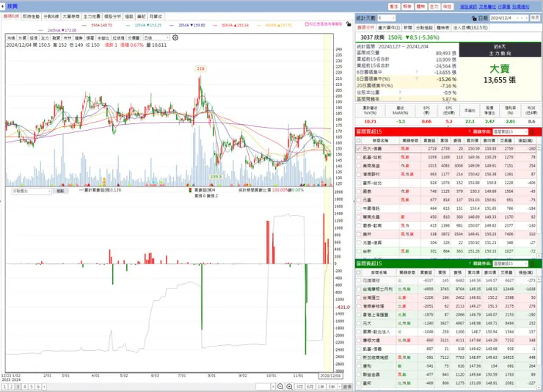Open the 行事曆 link
The width and height of the screenshot is (543, 392).
(x=504, y=7)
